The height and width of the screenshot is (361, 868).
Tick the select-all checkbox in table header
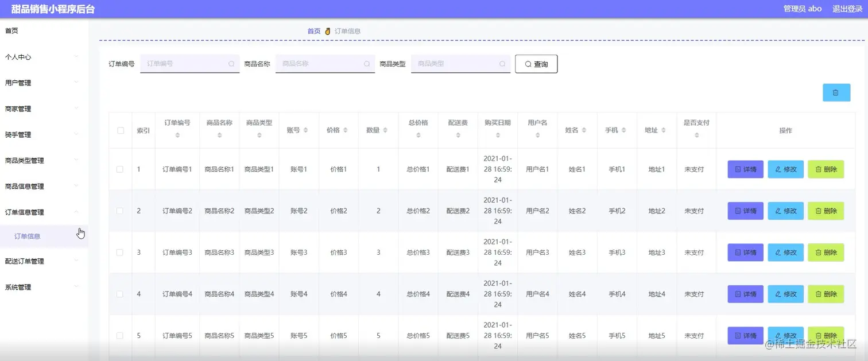tap(121, 130)
